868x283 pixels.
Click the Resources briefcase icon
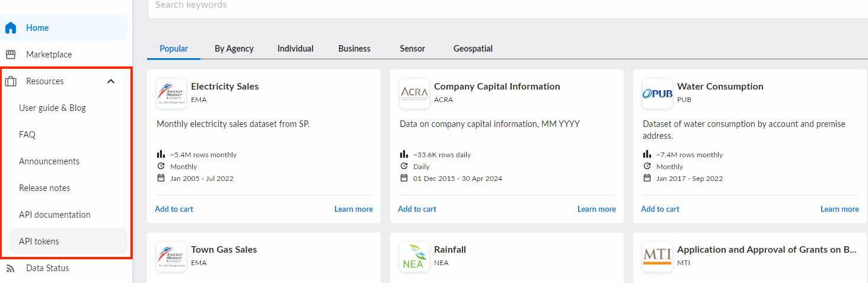pyautogui.click(x=11, y=81)
